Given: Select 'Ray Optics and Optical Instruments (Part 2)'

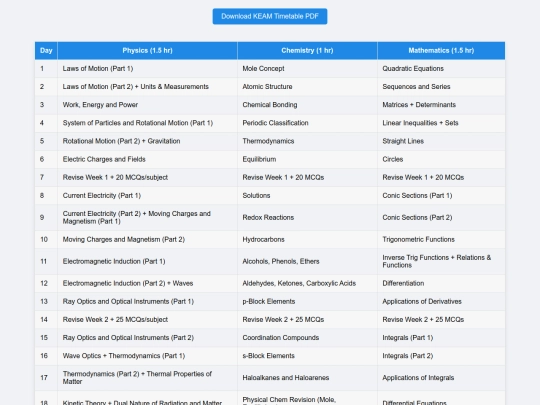Looking at the screenshot, I should [x=147, y=338].
